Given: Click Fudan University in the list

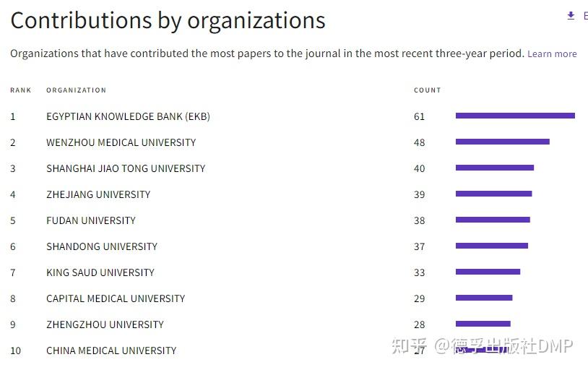Looking at the screenshot, I should [x=91, y=220].
